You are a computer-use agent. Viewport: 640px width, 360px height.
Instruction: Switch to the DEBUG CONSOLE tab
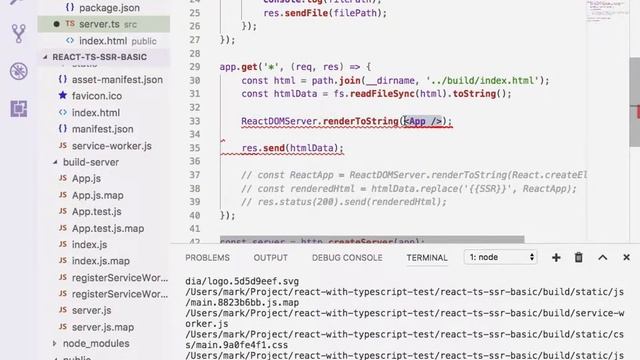point(347,258)
